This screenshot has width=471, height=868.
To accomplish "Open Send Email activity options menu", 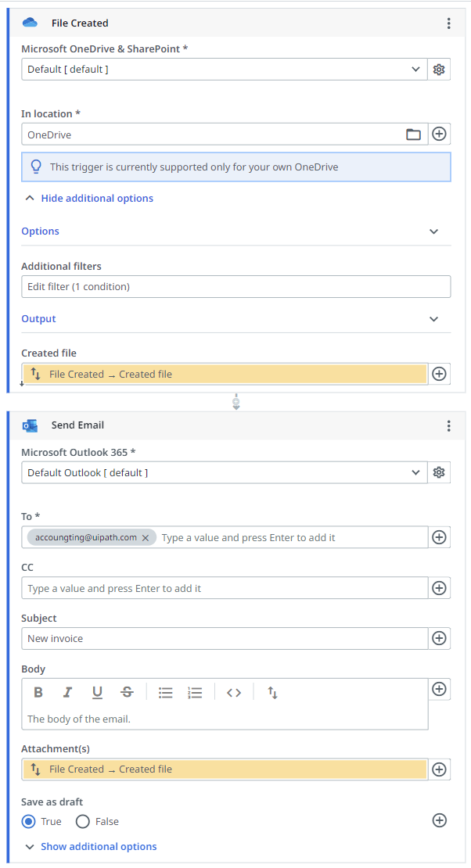I will [448, 425].
